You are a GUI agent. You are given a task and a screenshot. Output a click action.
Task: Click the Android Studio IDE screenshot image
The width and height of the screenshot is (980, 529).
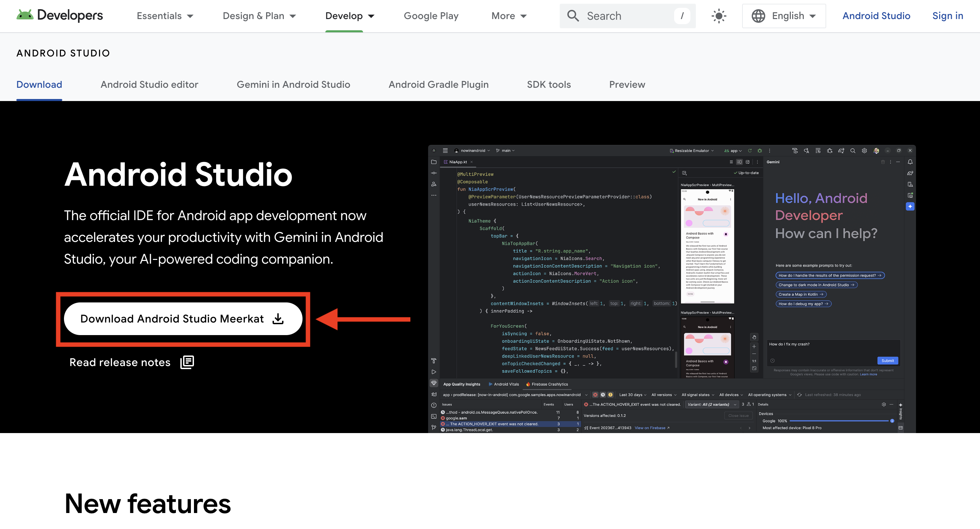tap(671, 289)
